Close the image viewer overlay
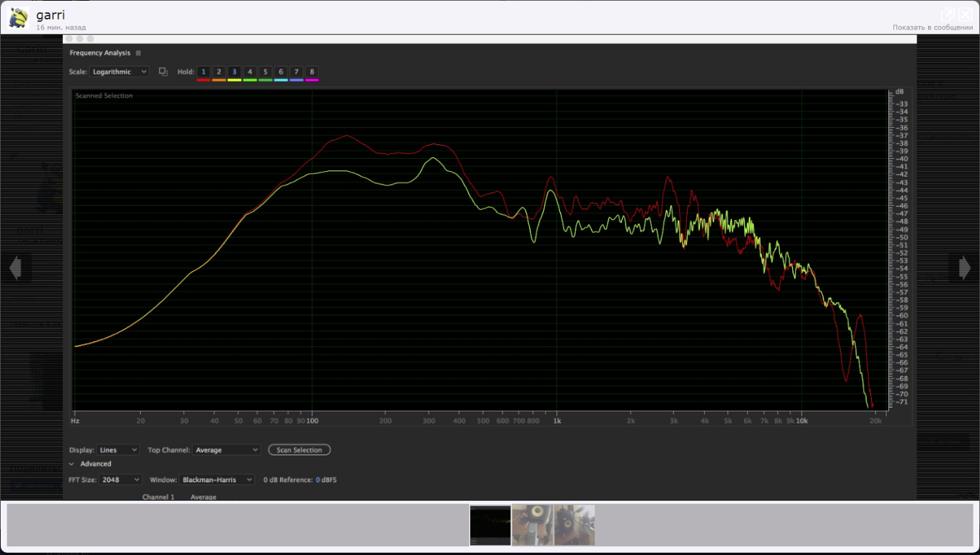980x555 pixels. point(965,14)
